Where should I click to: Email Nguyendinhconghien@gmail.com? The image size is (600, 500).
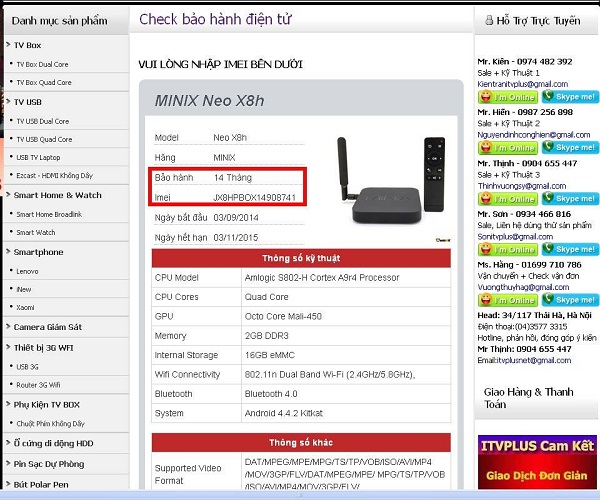pos(534,135)
